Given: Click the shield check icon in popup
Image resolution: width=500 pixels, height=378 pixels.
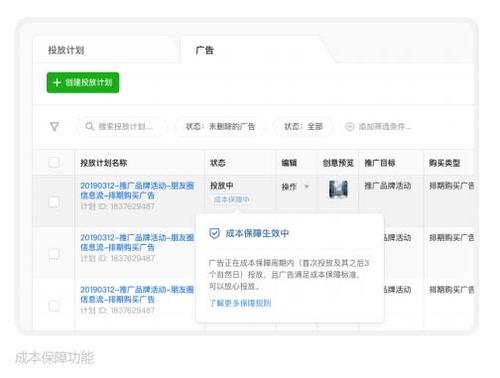Looking at the screenshot, I should [214, 233].
